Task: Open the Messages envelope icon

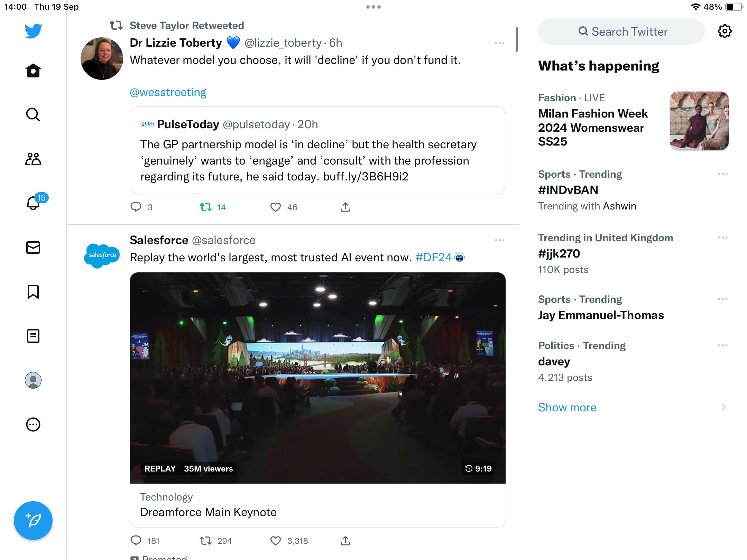Action: (33, 248)
